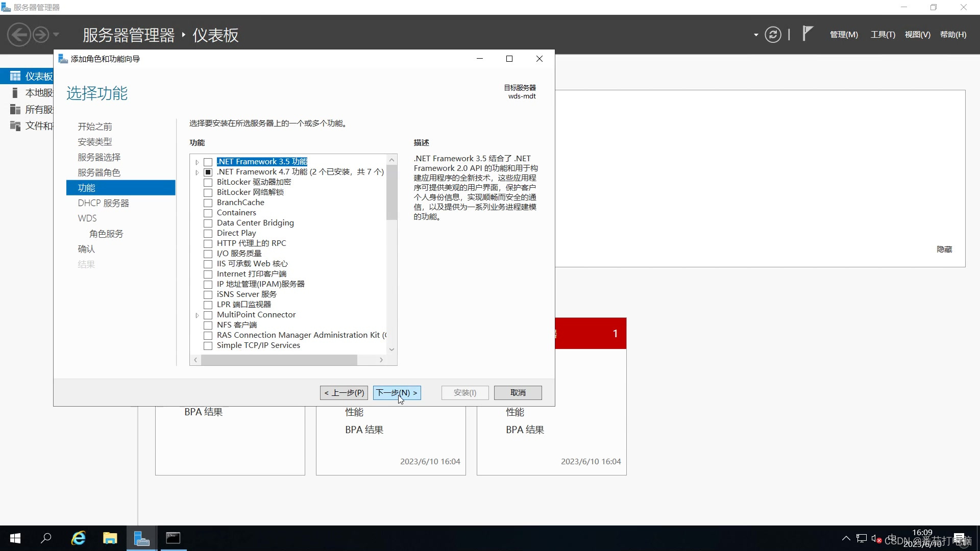Click the dashboard icon in the sidebar
Image resolution: width=980 pixels, height=551 pixels.
(15, 76)
